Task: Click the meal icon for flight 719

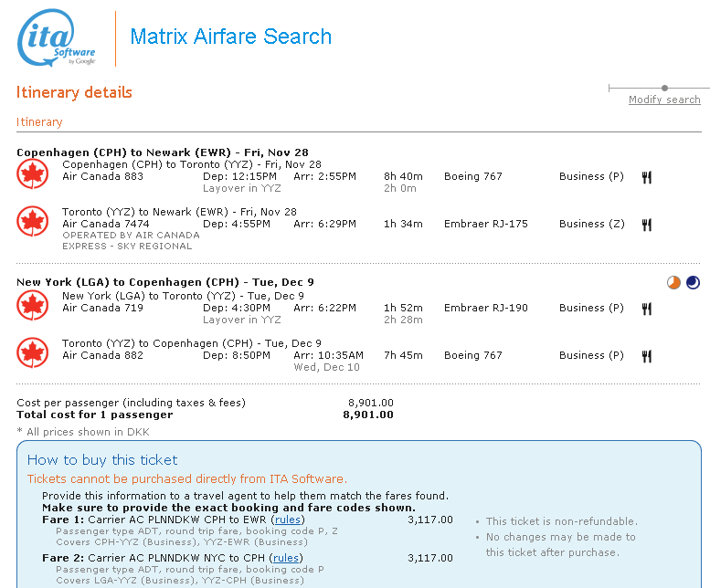Action: tap(647, 309)
